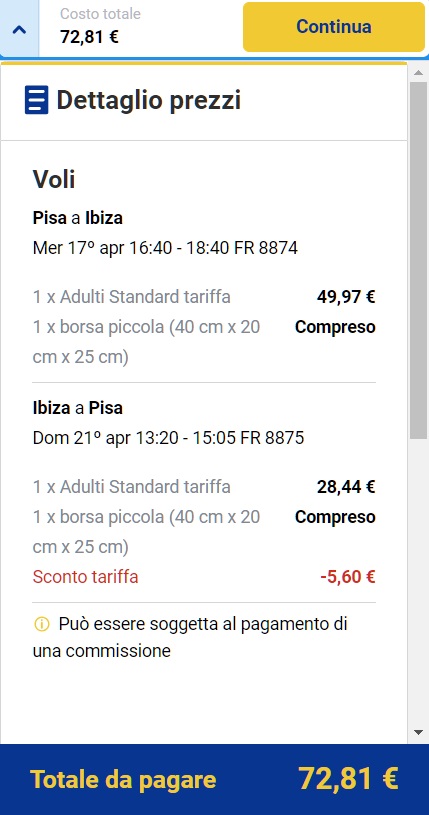Image resolution: width=429 pixels, height=815 pixels.
Task: Click the 49,97 € outbound fare price
Action: coord(346,297)
